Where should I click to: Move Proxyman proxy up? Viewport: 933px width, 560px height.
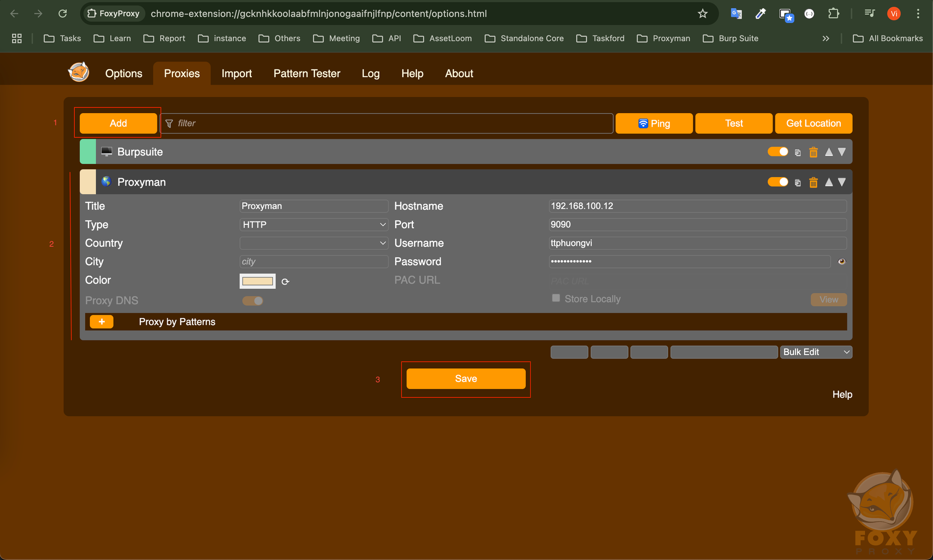[x=829, y=182]
